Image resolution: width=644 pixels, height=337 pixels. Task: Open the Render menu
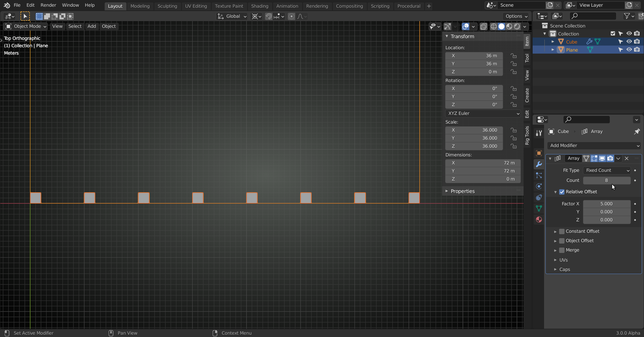pyautogui.click(x=48, y=5)
